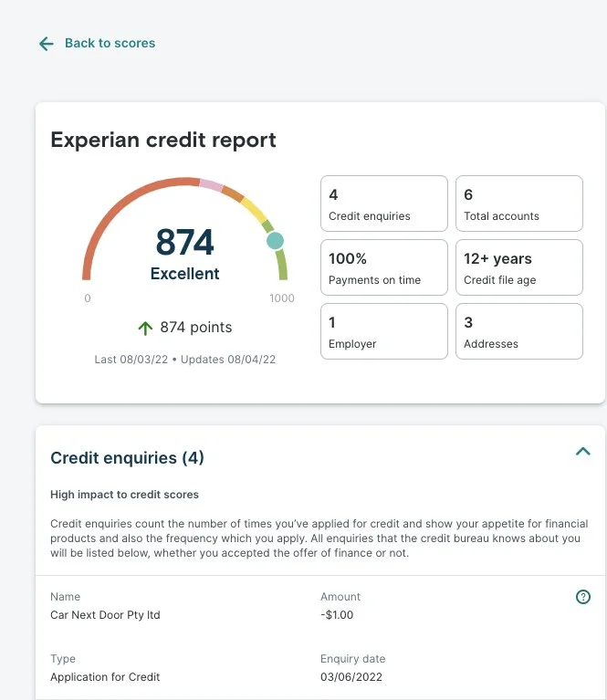
Task: Click the Car Next Door Pty ltd name
Action: click(x=105, y=615)
